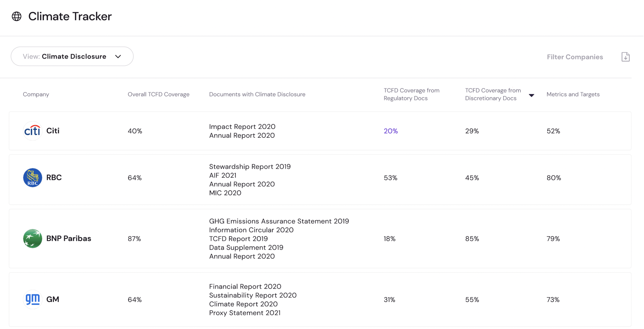Click Citi's 52% metrics and targets
Image resolution: width=644 pixels, height=329 pixels.
553,131
